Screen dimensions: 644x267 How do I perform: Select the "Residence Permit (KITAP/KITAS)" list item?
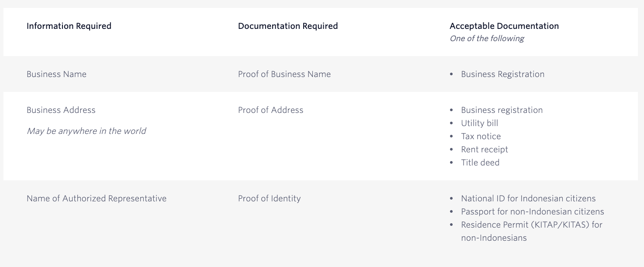click(531, 225)
